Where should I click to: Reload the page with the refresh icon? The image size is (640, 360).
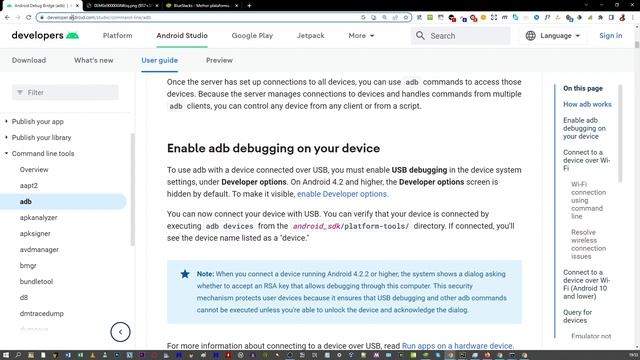coord(29,18)
